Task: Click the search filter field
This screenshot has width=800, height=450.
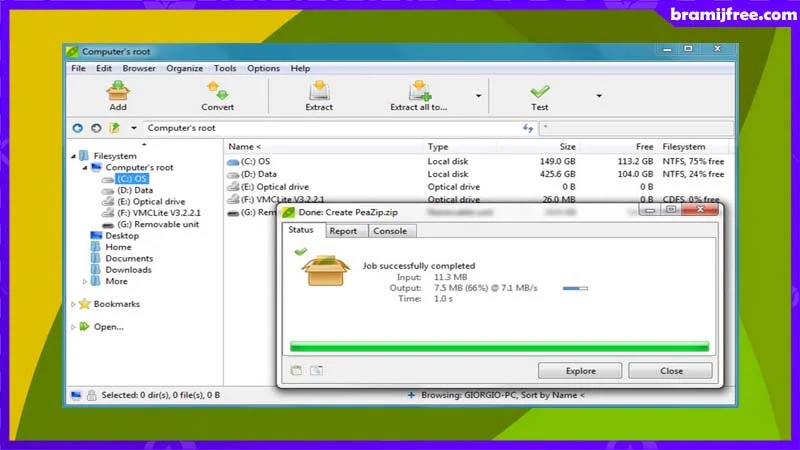Action: coord(637,128)
